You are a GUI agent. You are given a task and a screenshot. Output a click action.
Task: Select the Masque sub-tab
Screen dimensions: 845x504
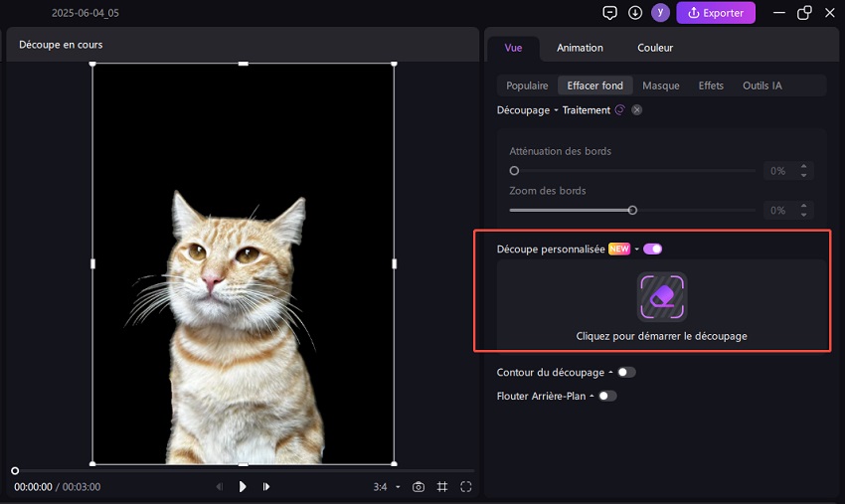point(661,85)
